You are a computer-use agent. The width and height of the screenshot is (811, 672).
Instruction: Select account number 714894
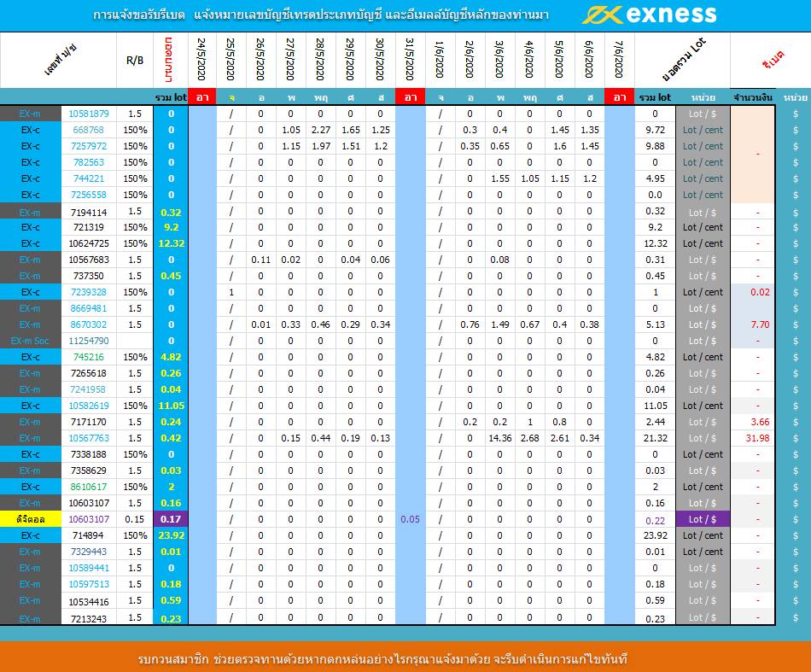tap(89, 535)
